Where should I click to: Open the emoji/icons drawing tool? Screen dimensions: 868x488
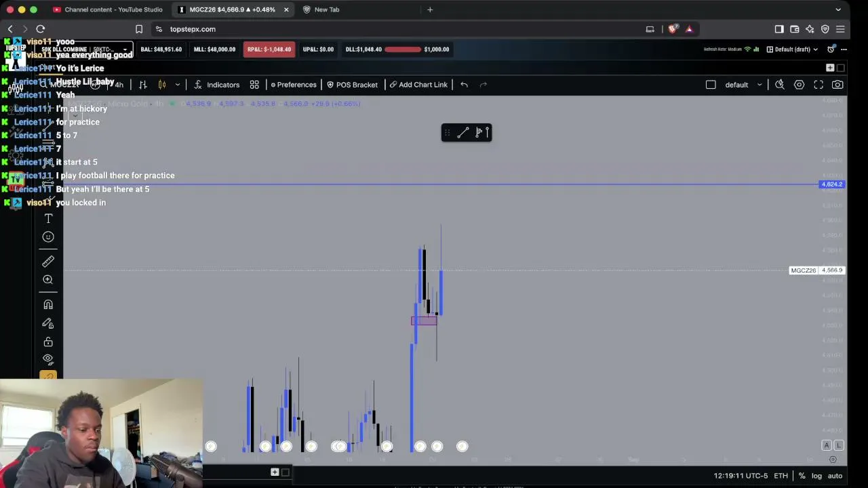click(x=48, y=237)
